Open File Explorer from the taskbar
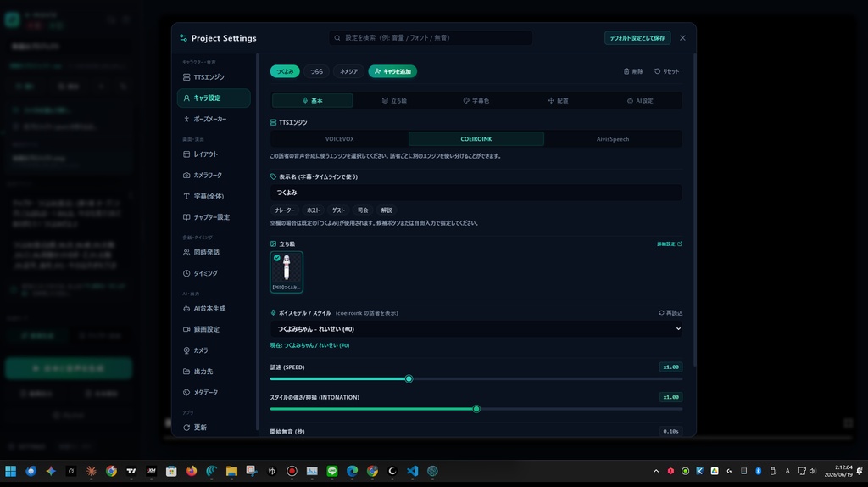868x487 pixels. (231, 472)
